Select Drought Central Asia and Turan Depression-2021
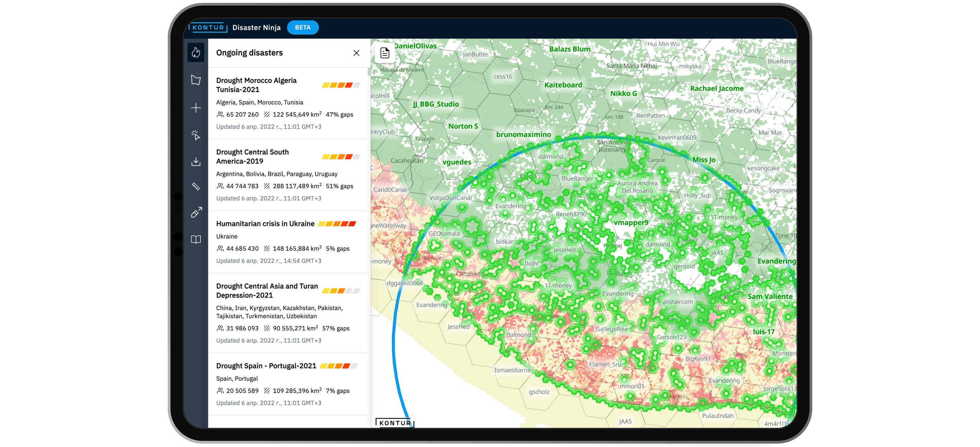980x447 pixels. (267, 291)
